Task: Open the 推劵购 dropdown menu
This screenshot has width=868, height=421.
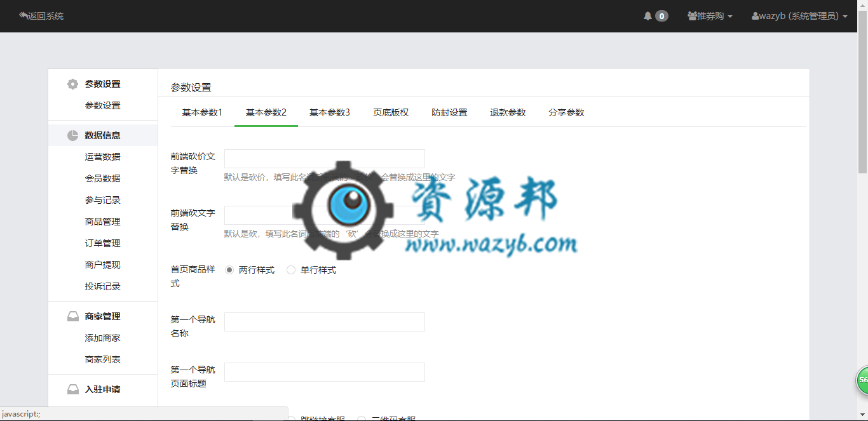Action: pyautogui.click(x=710, y=16)
